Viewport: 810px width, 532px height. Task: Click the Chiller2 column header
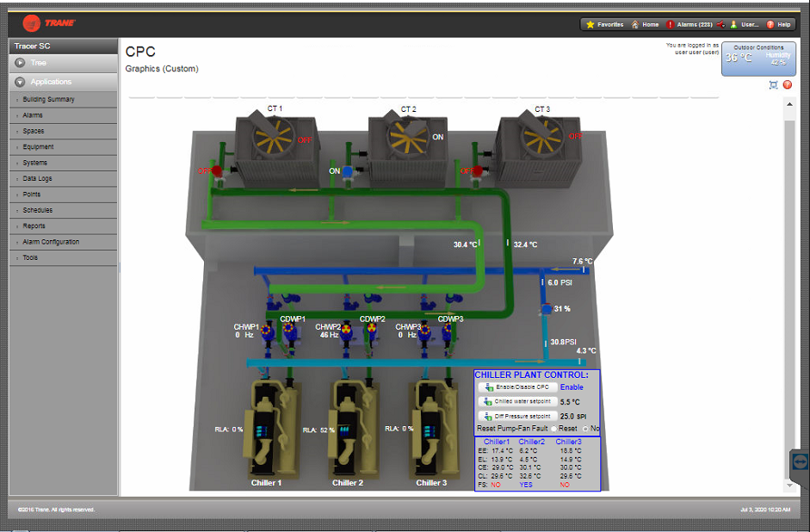(x=532, y=442)
